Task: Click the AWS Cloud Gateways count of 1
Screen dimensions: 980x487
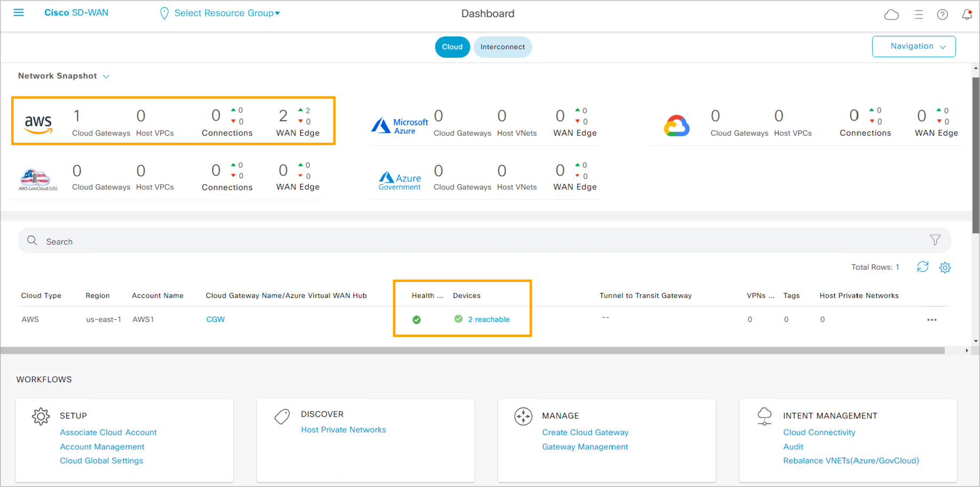Action: (x=77, y=116)
